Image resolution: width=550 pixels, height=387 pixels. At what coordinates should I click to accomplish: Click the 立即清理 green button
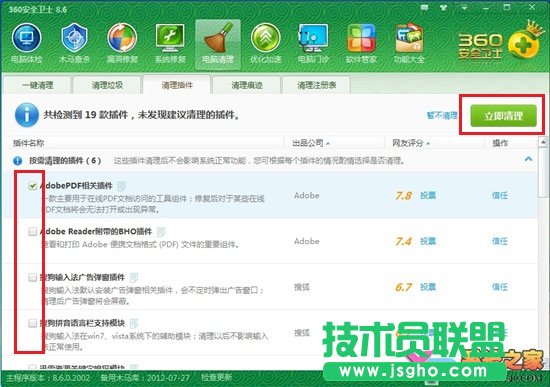(503, 116)
